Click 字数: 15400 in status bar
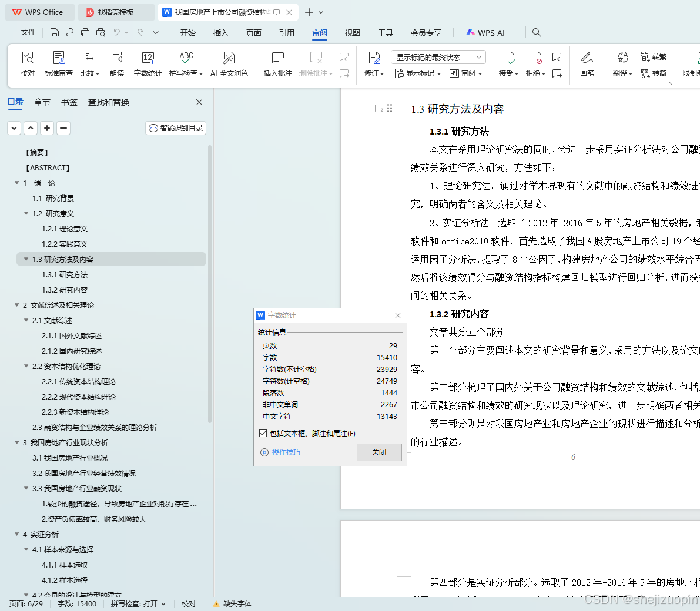This screenshot has height=611, width=700. point(77,604)
